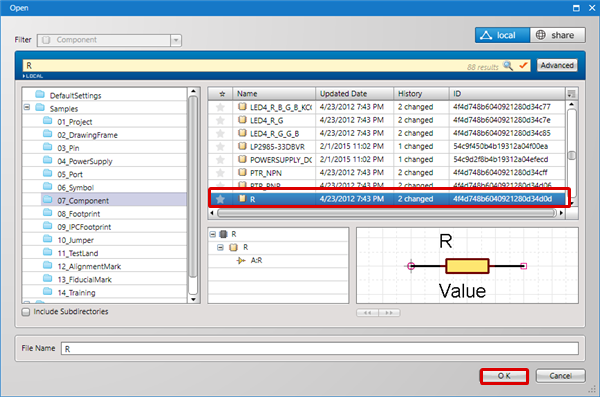
Task: Click folder tree scrollbar down arrow
Action: (x=193, y=299)
